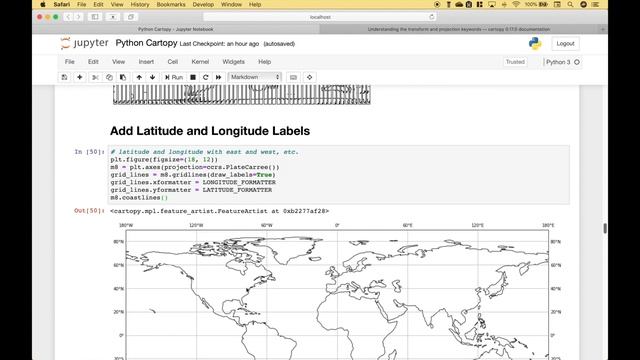Open the Jupyter File menu

pos(69,62)
